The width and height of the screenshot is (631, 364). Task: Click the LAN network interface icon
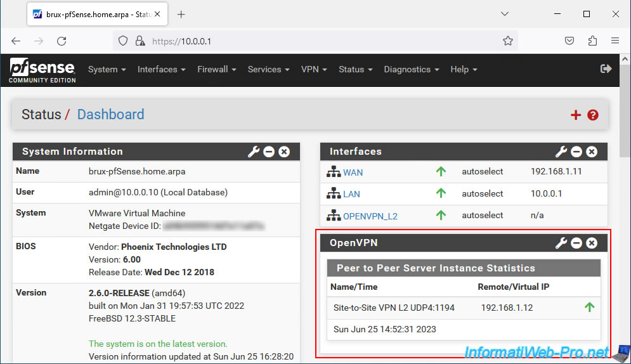(333, 193)
